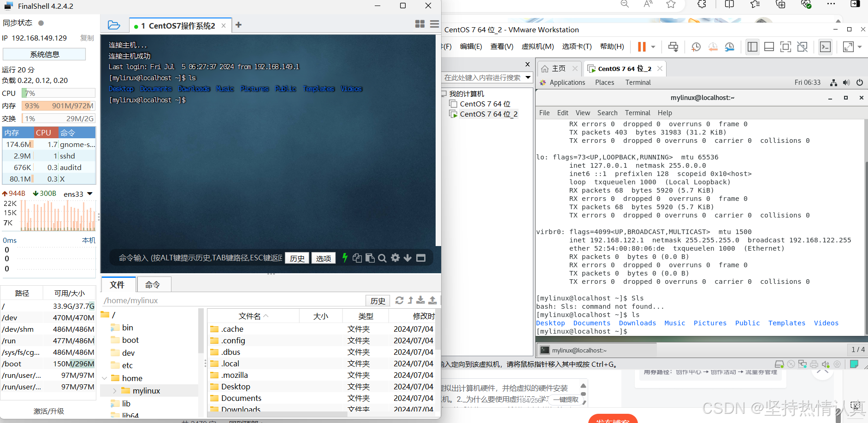Click CentOS power menu tray icon
The width and height of the screenshot is (868, 423).
860,82
